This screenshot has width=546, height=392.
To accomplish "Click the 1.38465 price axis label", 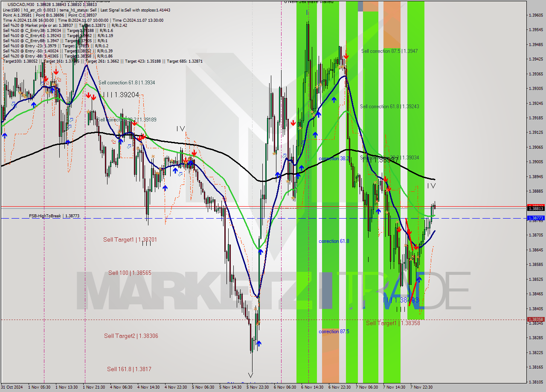I will (536, 294).
